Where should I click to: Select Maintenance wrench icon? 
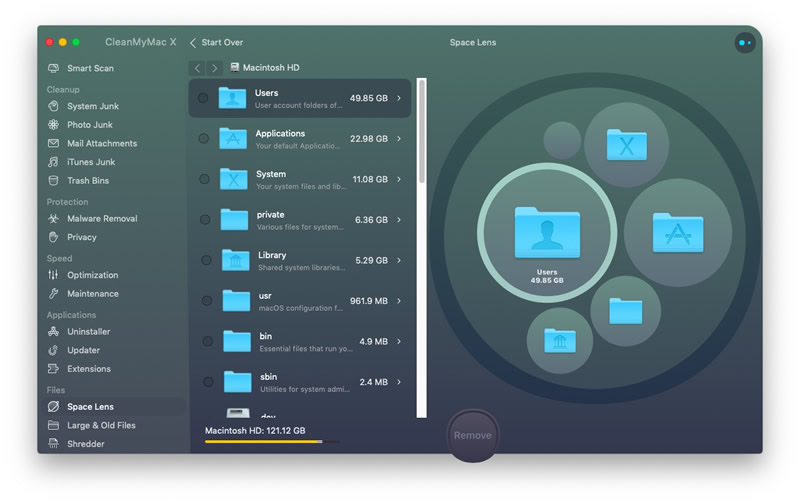tap(53, 294)
